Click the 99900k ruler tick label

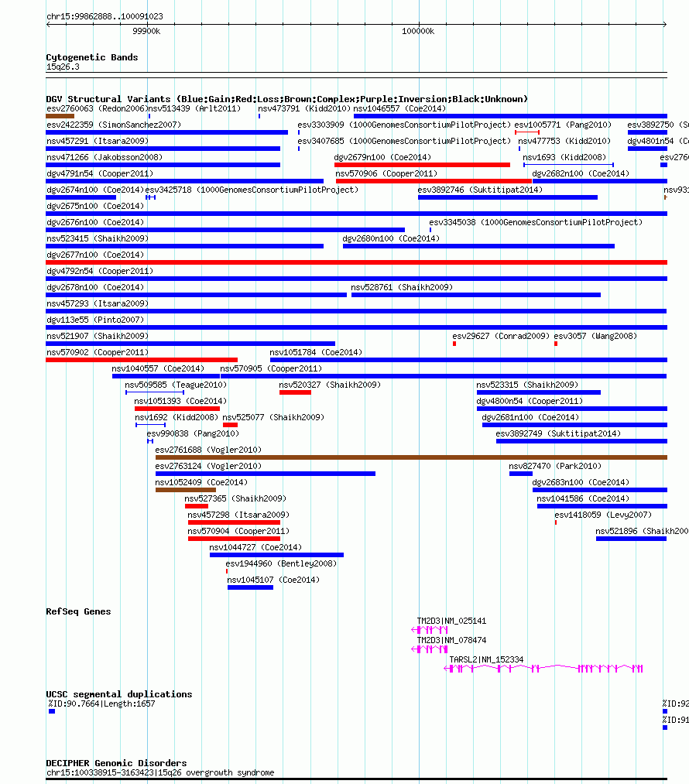(146, 31)
